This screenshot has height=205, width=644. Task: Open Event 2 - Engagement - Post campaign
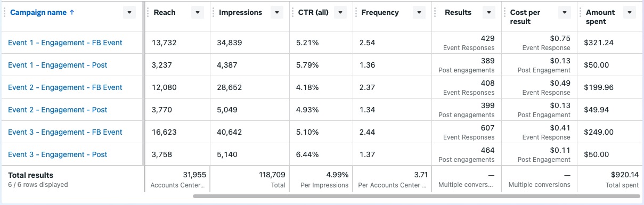pos(58,110)
